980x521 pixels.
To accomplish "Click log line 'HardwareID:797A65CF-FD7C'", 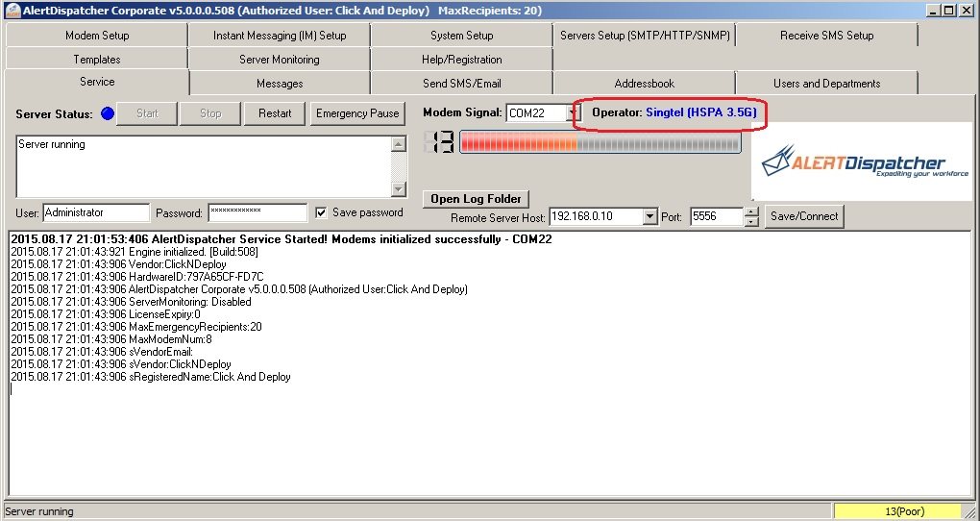I will [x=137, y=277].
